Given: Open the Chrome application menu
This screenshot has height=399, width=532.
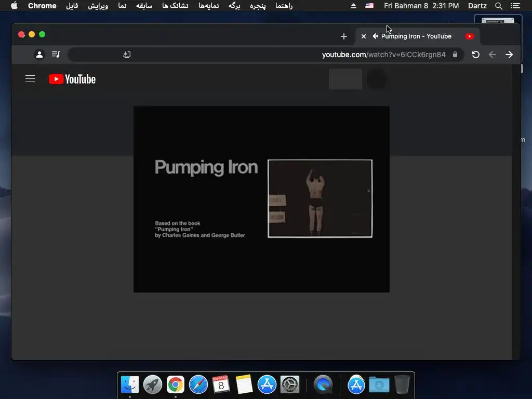Looking at the screenshot, I should pyautogui.click(x=42, y=6).
